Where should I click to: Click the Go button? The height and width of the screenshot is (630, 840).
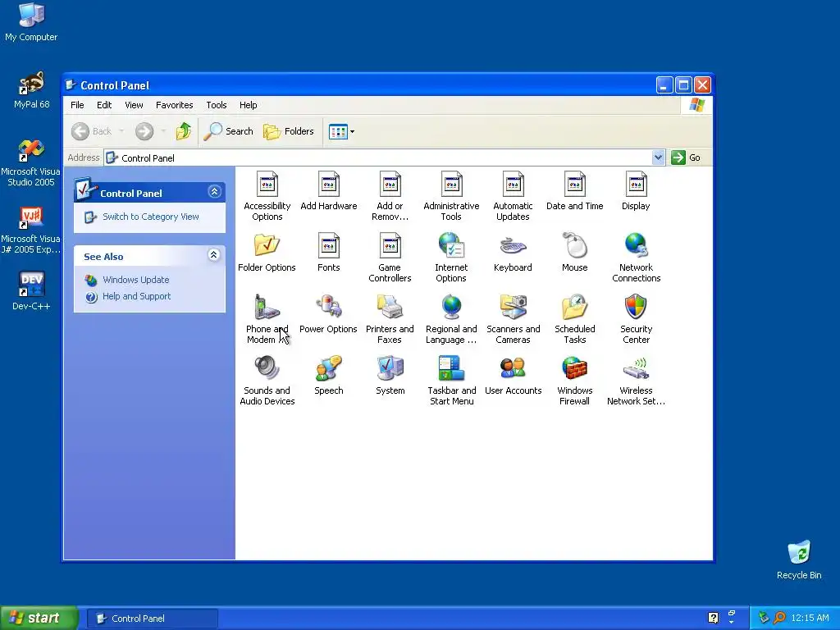pyautogui.click(x=686, y=157)
